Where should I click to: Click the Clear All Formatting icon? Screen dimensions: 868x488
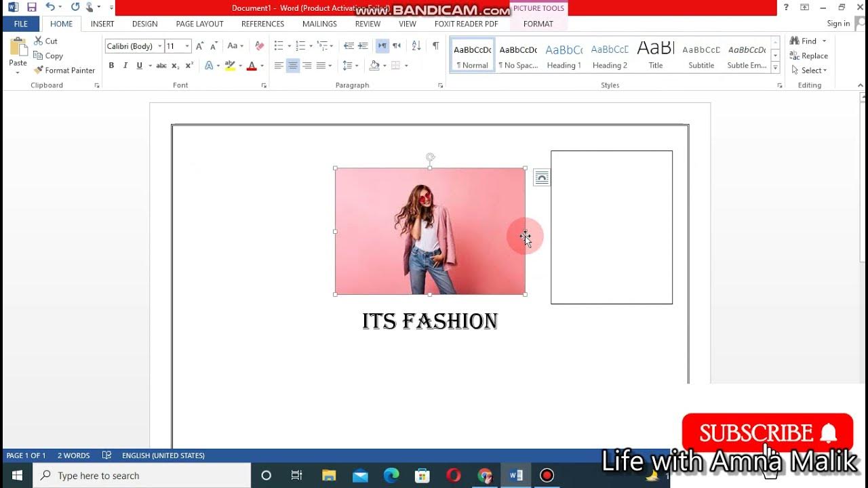tap(259, 45)
